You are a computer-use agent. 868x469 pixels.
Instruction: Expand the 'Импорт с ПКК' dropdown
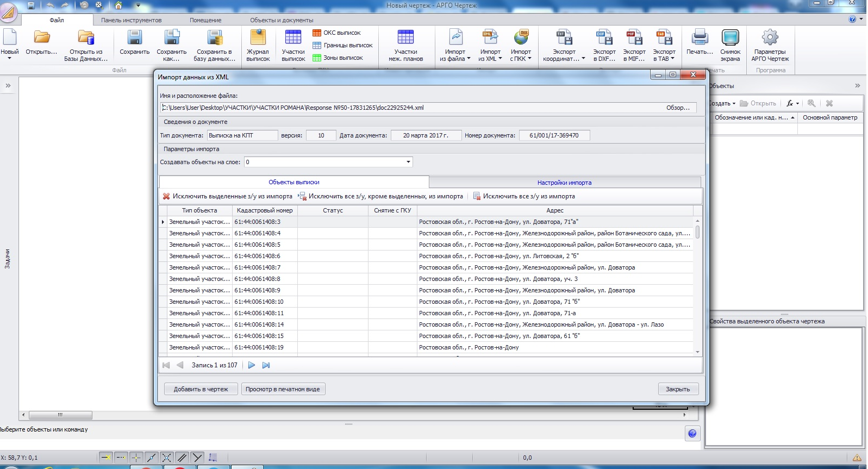pos(529,59)
